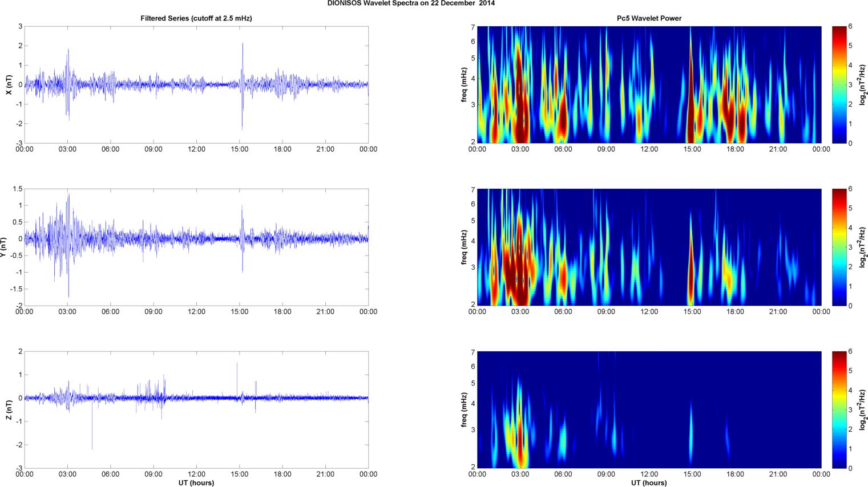Image resolution: width=868 pixels, height=487 pixels.
Task: Click "freq (mHz)" label of middle wavelet plot
Action: pyautogui.click(x=465, y=247)
